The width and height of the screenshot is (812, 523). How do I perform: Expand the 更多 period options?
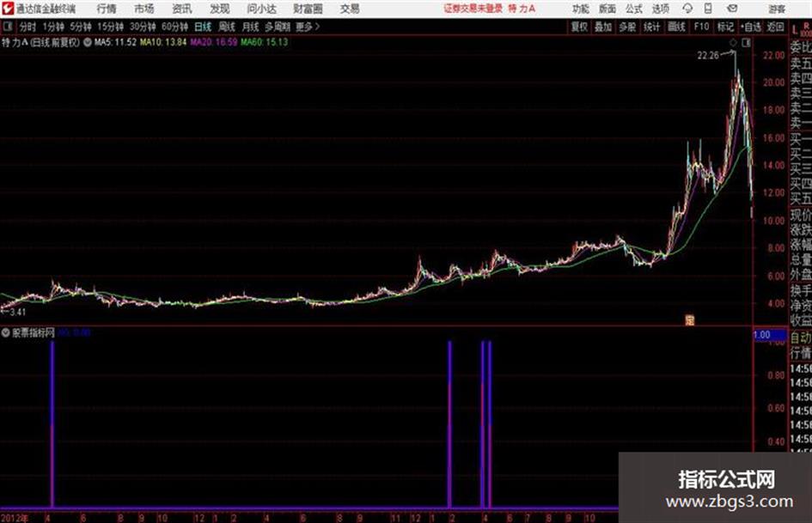pos(307,27)
